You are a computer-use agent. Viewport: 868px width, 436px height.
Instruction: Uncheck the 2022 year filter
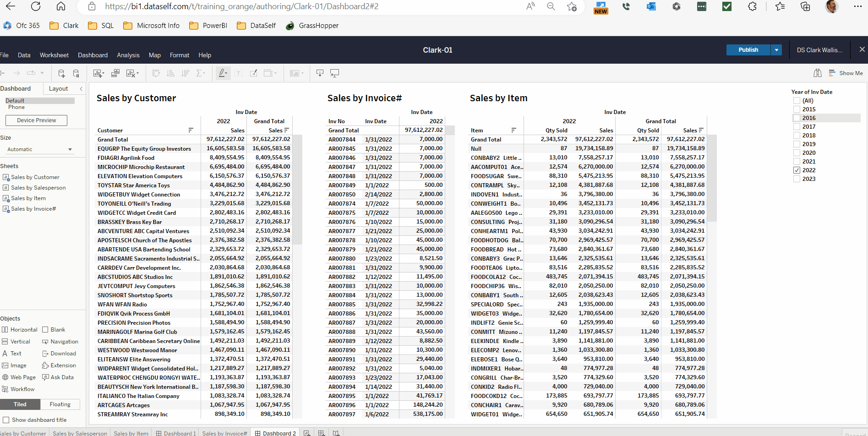click(x=797, y=170)
